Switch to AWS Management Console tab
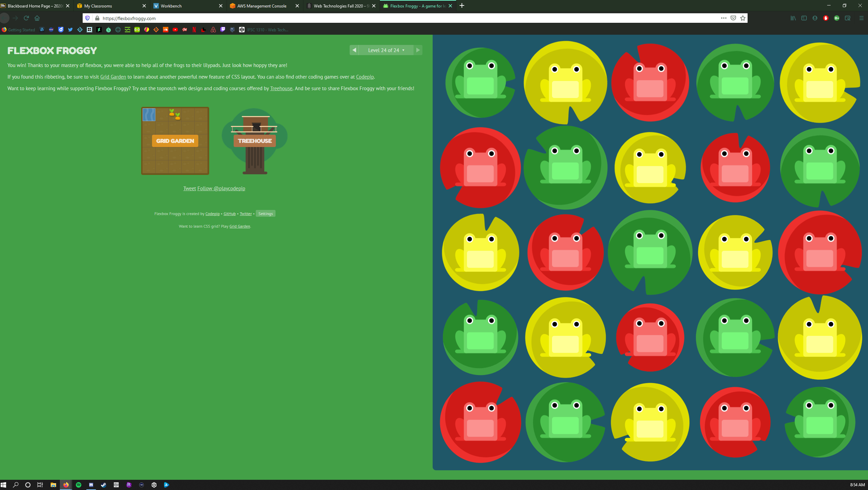Image resolution: width=868 pixels, height=490 pixels. [x=264, y=6]
